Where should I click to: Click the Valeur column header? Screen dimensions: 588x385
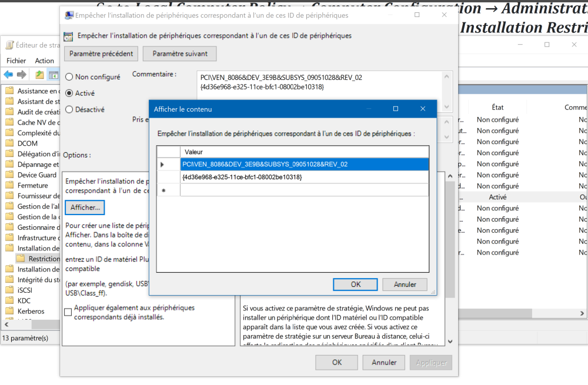pyautogui.click(x=304, y=152)
